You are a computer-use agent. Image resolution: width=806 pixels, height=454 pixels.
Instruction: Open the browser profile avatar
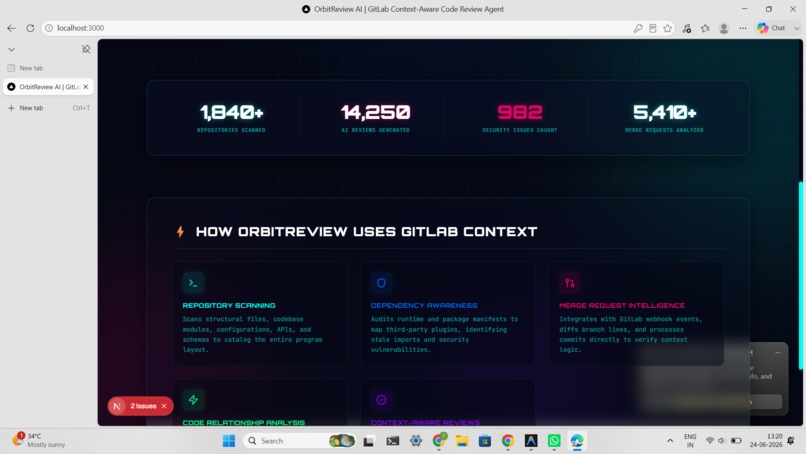tap(724, 28)
